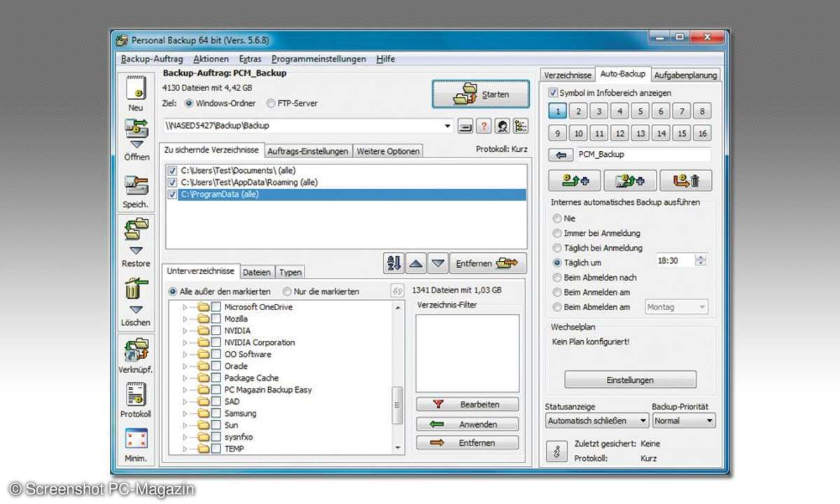Select Beim Abmelden nach radio option

pos(557,277)
